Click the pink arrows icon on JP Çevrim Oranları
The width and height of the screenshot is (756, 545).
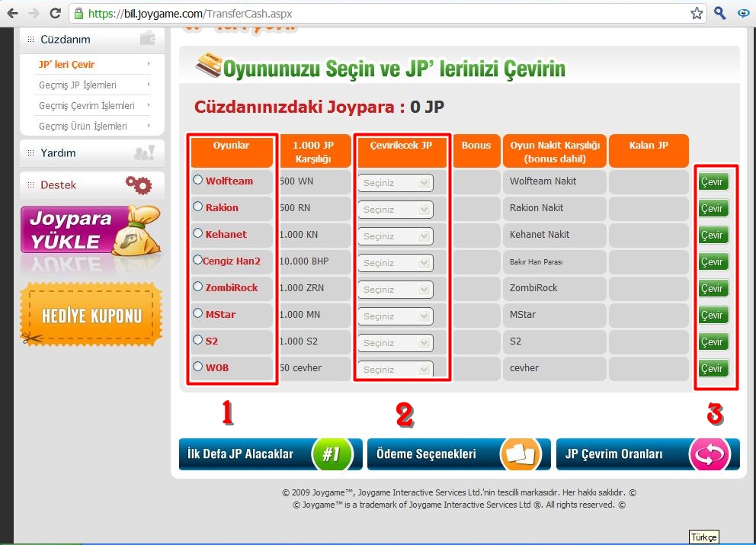point(710,454)
